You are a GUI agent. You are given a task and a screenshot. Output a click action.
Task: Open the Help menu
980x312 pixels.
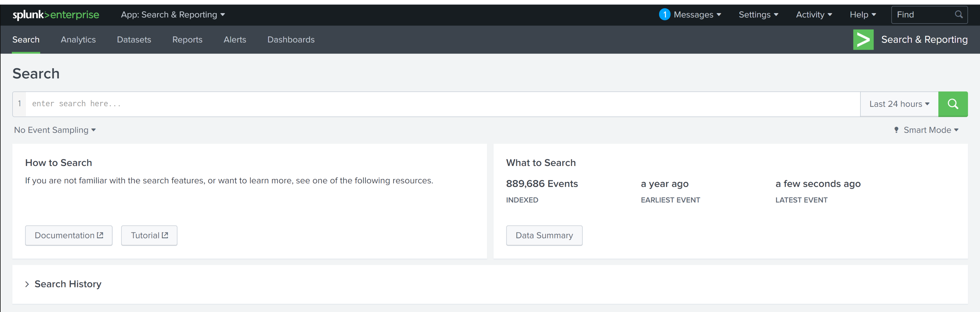click(862, 14)
